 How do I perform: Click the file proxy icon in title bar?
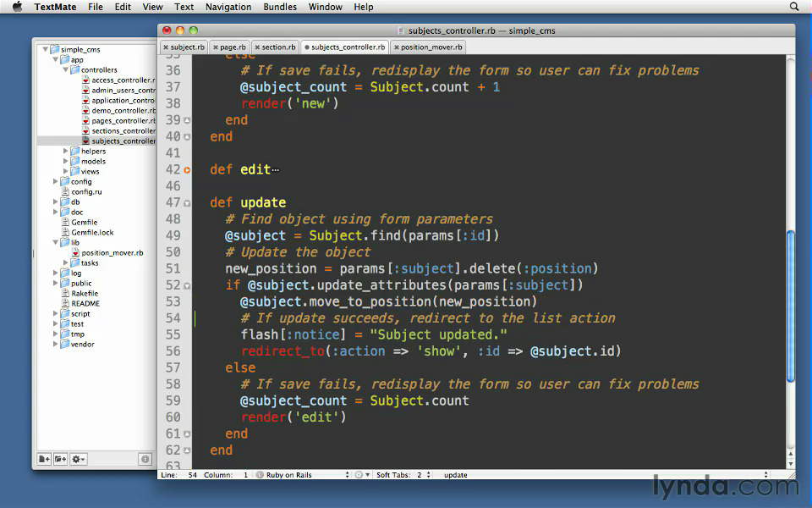click(x=401, y=30)
